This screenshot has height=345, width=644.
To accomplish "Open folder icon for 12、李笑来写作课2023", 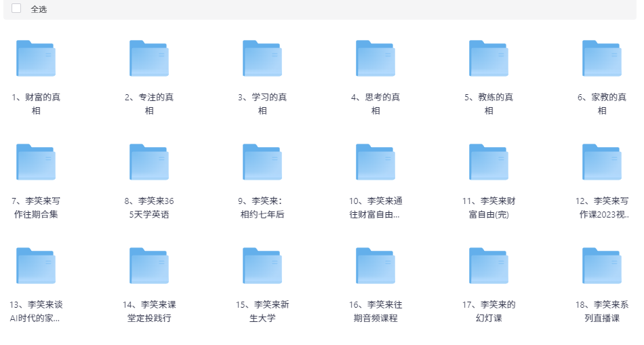I will click(602, 162).
